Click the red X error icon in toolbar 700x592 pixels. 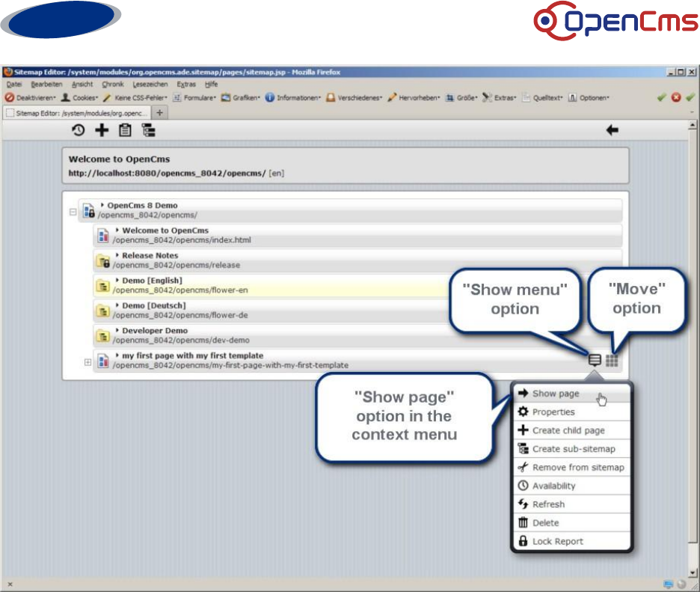[676, 97]
